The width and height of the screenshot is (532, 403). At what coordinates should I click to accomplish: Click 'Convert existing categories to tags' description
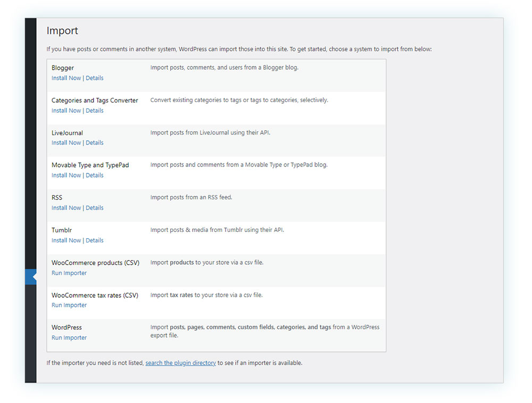coord(239,100)
